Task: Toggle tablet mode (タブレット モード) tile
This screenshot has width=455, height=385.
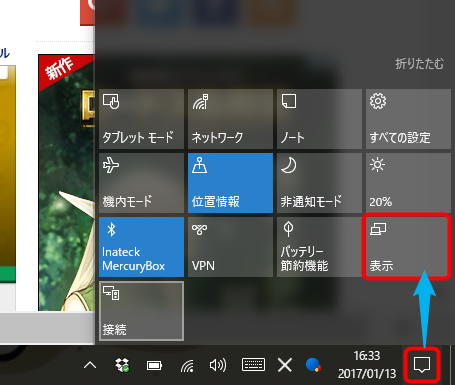Action: 141,119
